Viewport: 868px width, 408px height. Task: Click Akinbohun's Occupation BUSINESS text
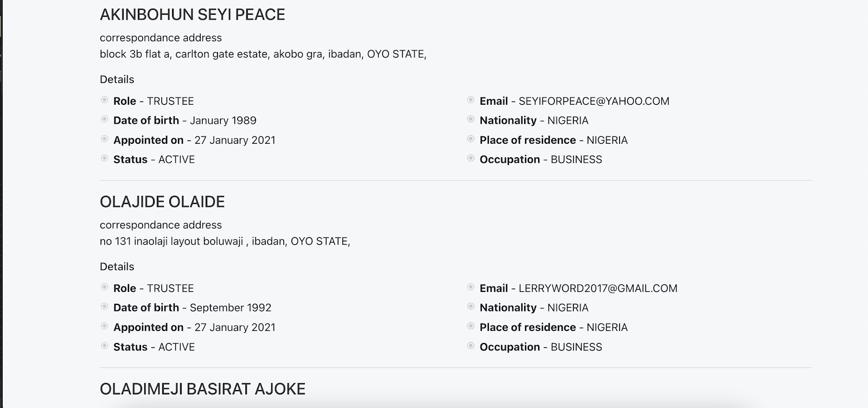pos(540,160)
